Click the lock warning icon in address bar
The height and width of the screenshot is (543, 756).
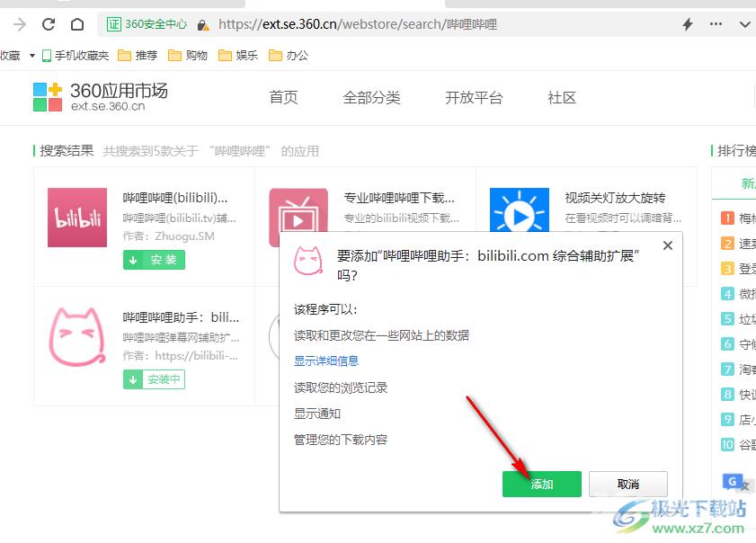click(203, 25)
